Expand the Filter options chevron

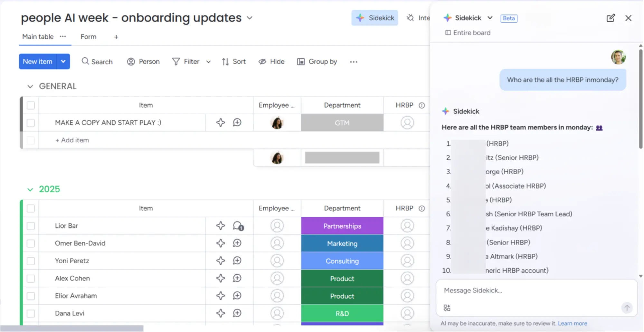point(208,62)
